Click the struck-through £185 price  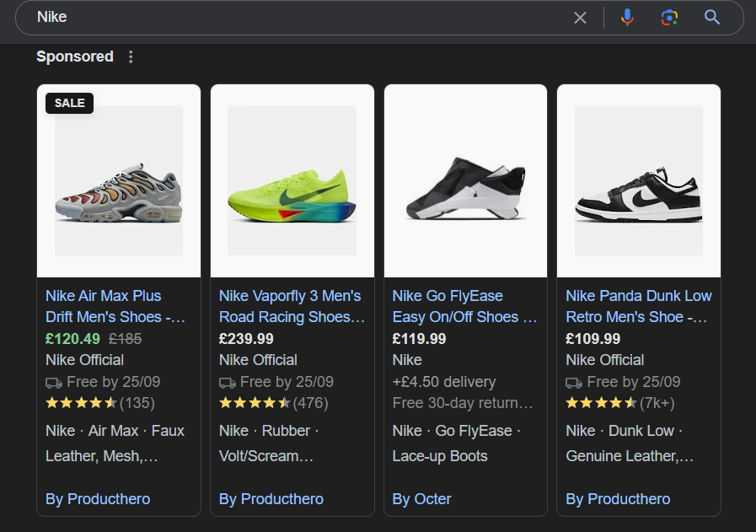126,339
